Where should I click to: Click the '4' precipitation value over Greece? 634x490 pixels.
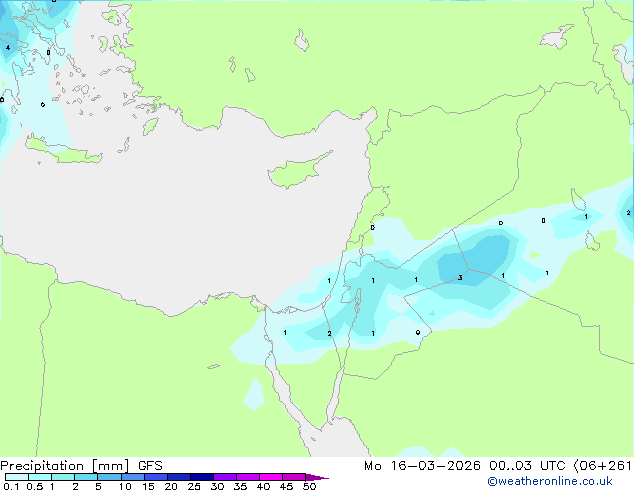click(8, 48)
